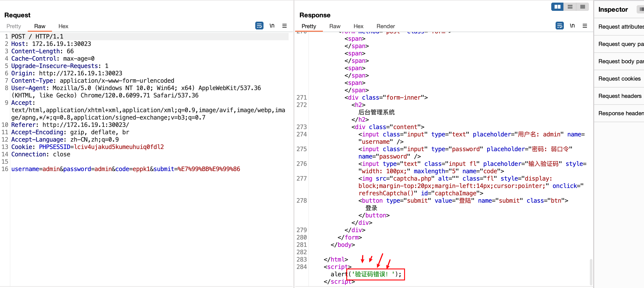The width and height of the screenshot is (644, 288).
Task: Switch to Request Pretty tab
Action: 14,26
